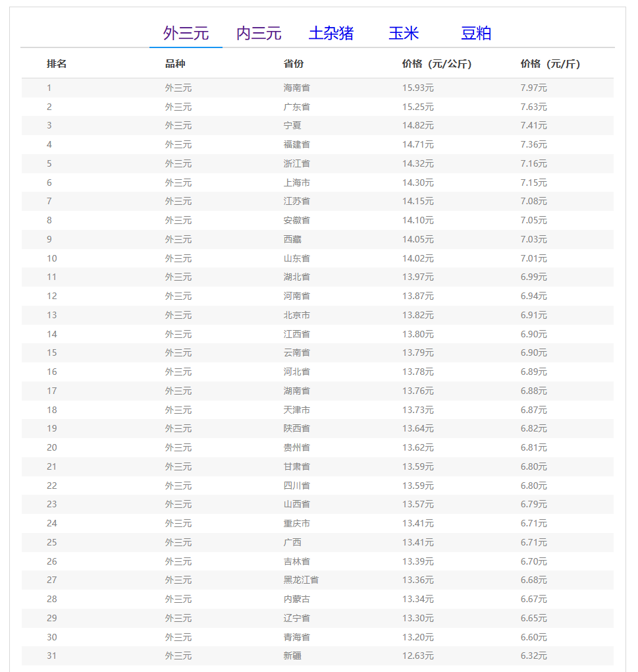The image size is (638, 672).
Task: Select the 6.32元 per-jin price
Action: (534, 656)
